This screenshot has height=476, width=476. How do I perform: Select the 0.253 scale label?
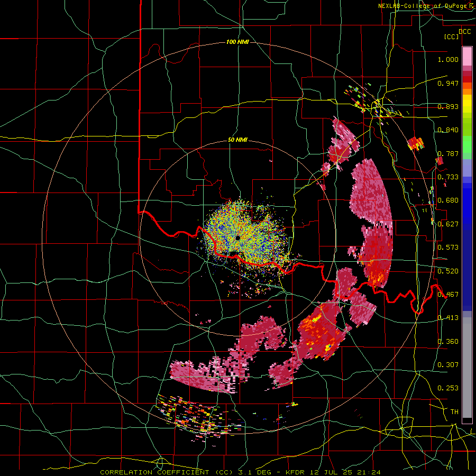pos(448,388)
